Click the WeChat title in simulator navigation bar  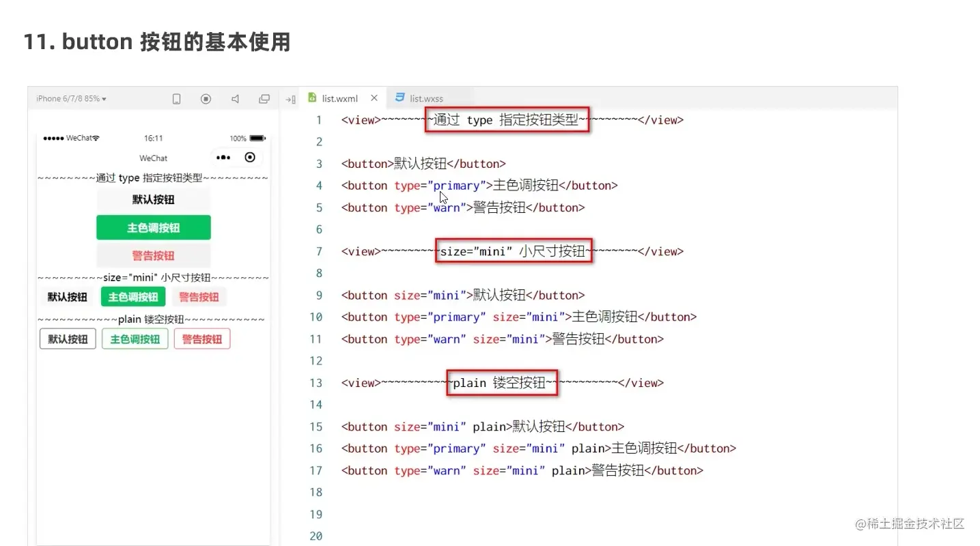154,158
